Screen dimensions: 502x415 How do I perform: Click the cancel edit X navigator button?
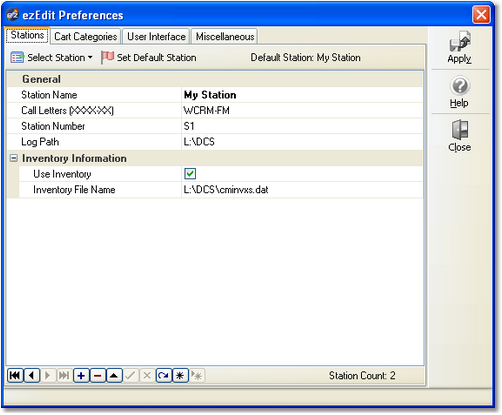click(x=147, y=376)
